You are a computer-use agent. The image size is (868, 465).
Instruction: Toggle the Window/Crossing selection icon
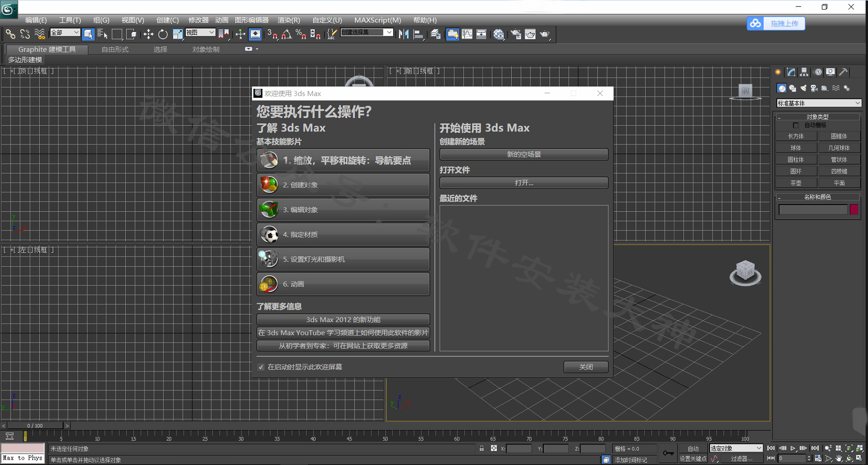[131, 34]
